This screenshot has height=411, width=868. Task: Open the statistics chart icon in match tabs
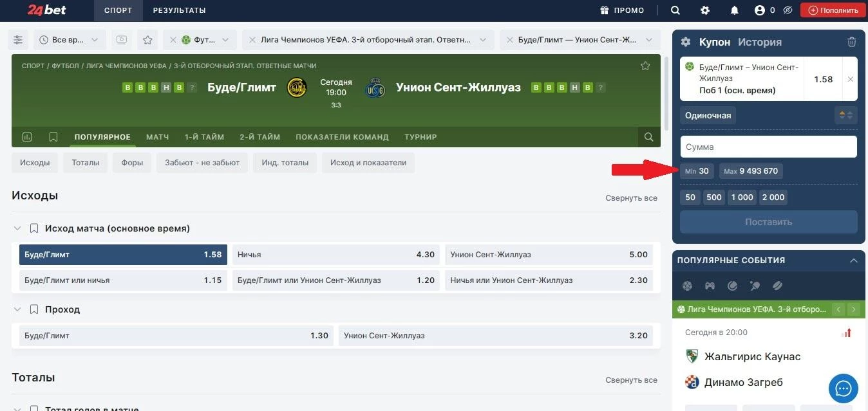coord(27,137)
